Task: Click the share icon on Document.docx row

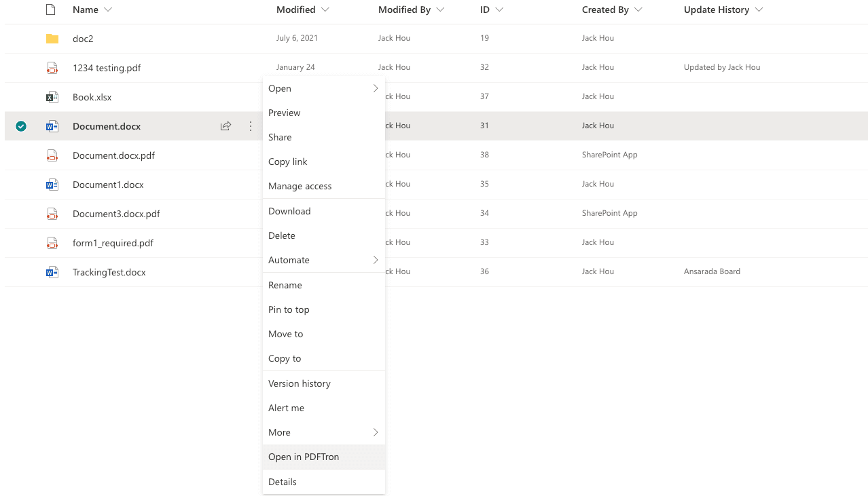Action: [225, 126]
